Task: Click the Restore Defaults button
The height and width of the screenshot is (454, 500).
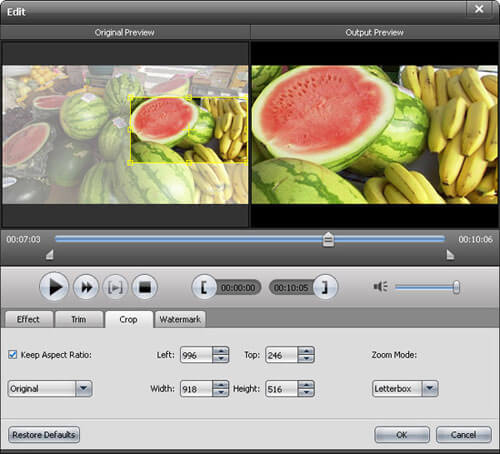Action: pos(44,435)
